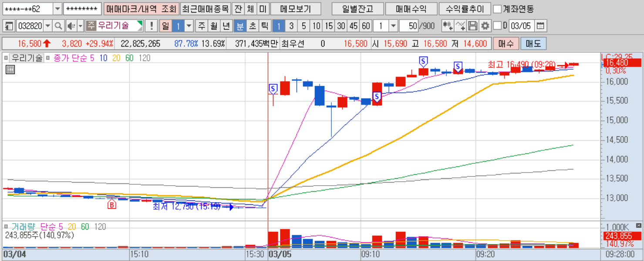Click the 매도 sell button

[533, 44]
